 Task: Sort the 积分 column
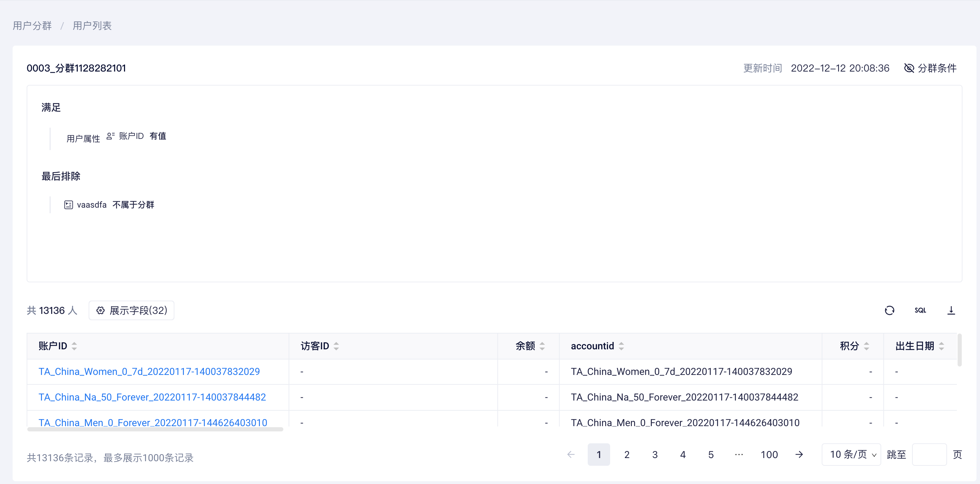(x=866, y=346)
